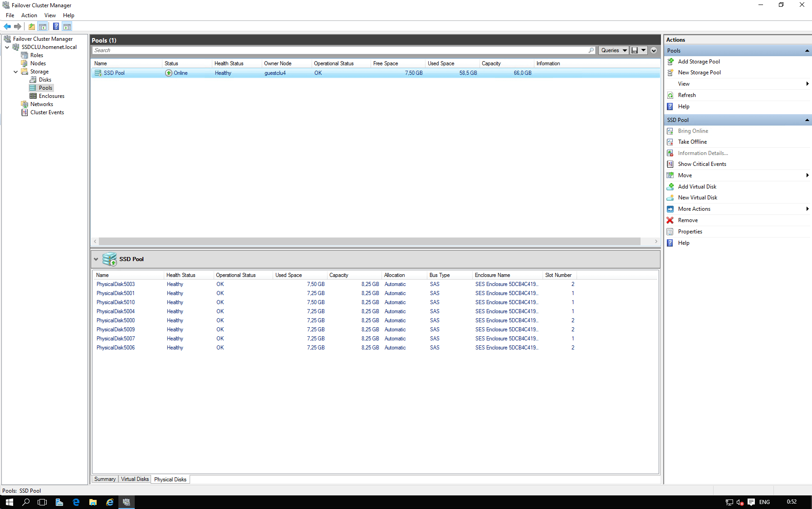Click the Cluster Events icon
This screenshot has width=812, height=509.
(x=24, y=112)
